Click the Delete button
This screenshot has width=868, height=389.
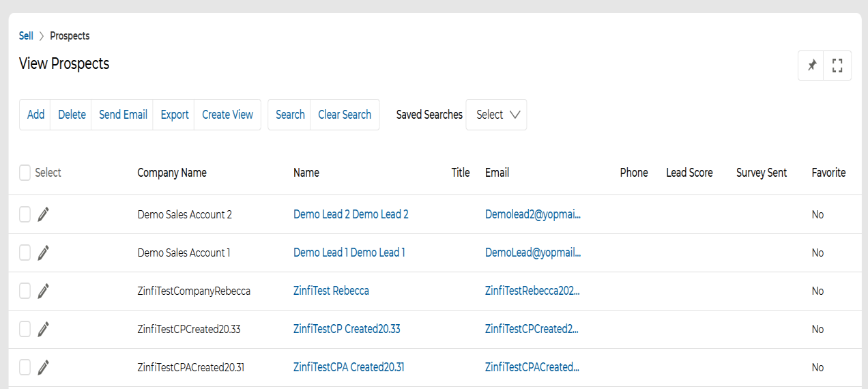pos(72,115)
